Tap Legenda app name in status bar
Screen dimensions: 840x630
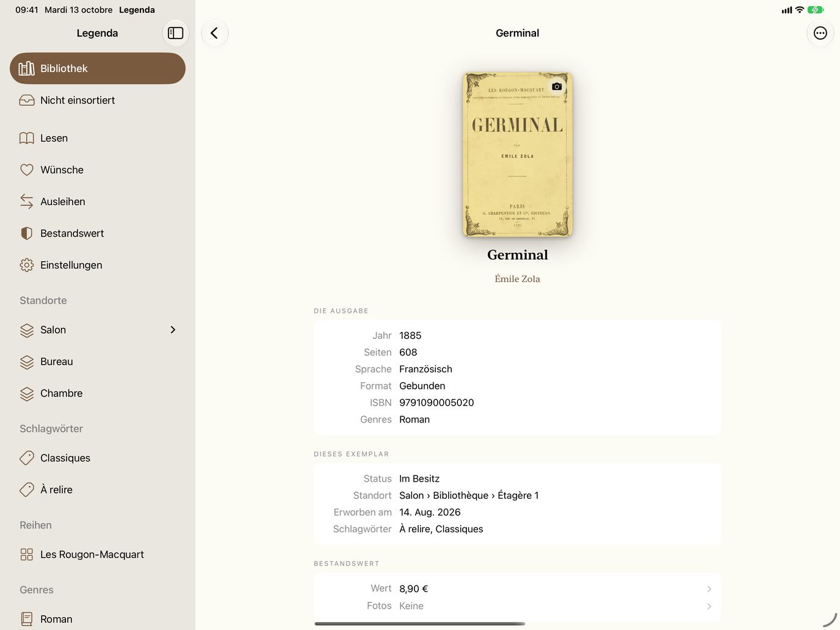pyautogui.click(x=137, y=10)
